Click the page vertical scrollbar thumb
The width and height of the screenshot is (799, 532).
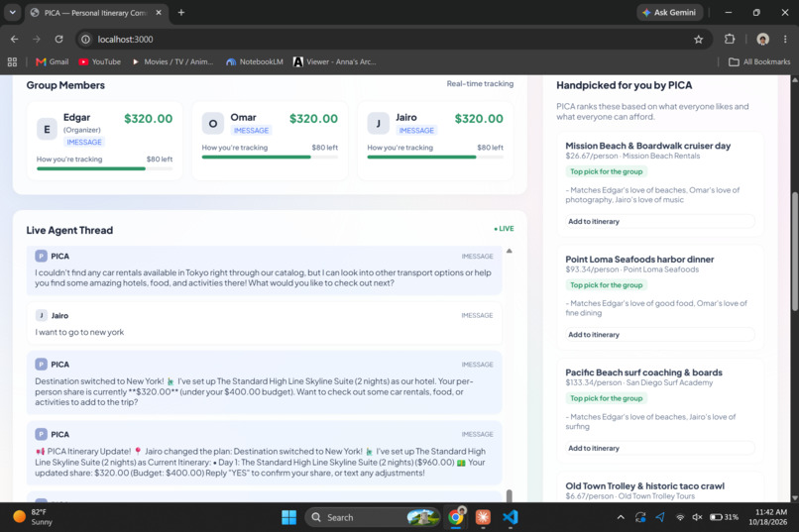coord(794,251)
